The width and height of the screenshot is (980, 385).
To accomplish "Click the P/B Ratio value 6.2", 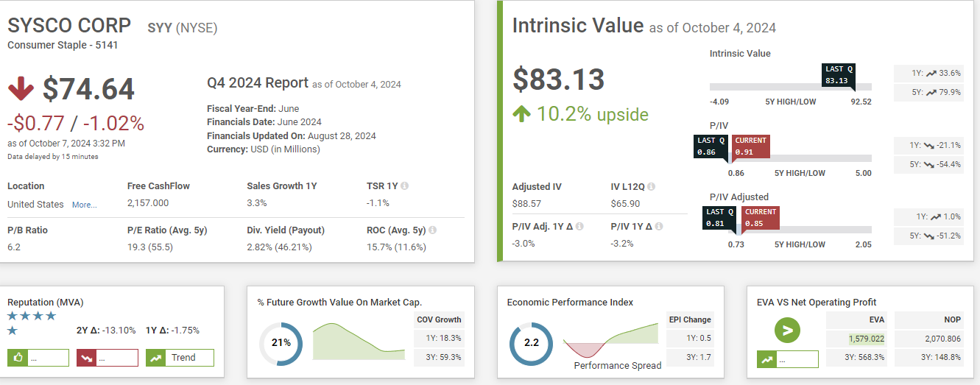I will (x=14, y=247).
